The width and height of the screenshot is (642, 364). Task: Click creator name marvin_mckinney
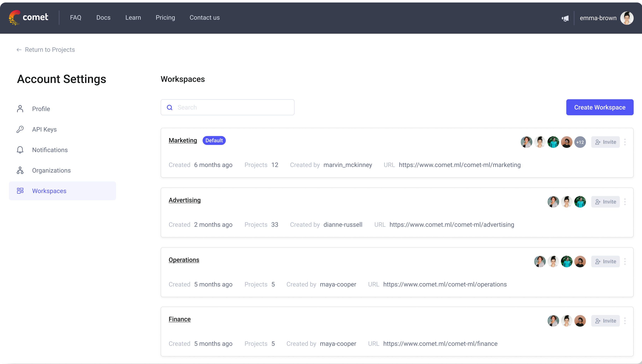[348, 165]
